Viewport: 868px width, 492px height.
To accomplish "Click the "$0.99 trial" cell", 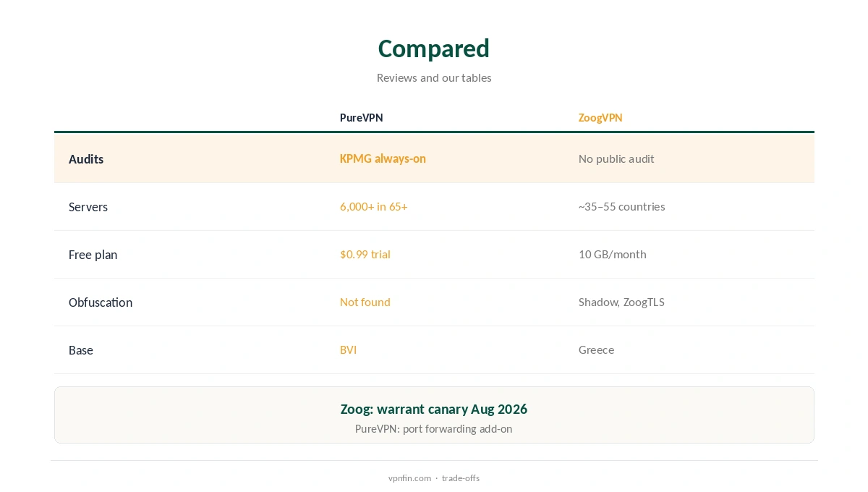I will 365,254.
